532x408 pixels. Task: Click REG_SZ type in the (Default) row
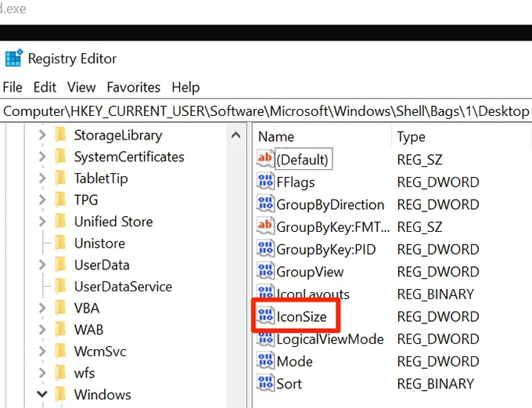419,160
